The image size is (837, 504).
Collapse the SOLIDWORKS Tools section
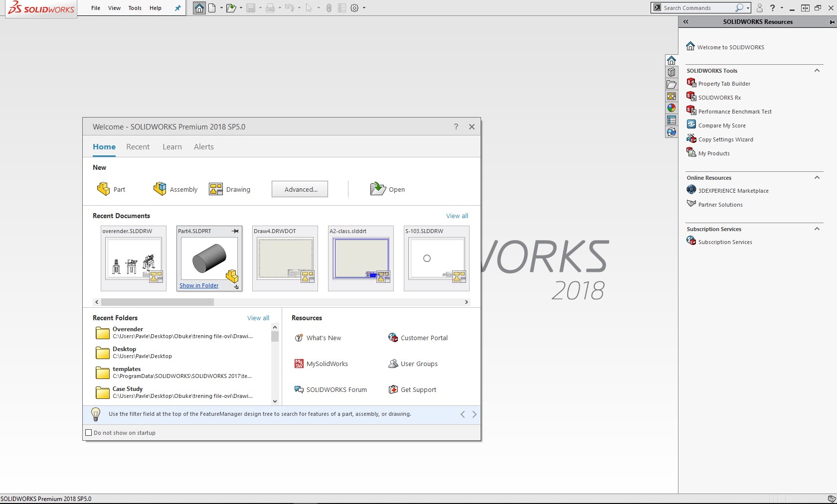[817, 71]
